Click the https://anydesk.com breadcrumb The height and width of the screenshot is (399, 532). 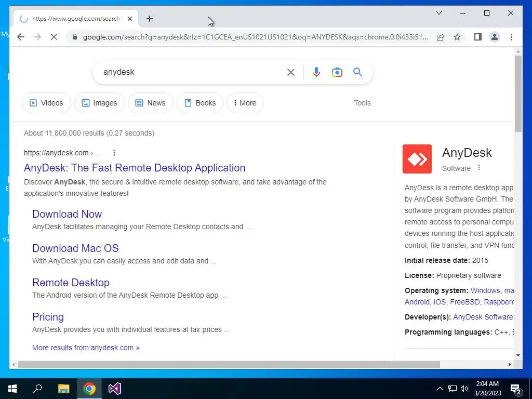click(62, 153)
